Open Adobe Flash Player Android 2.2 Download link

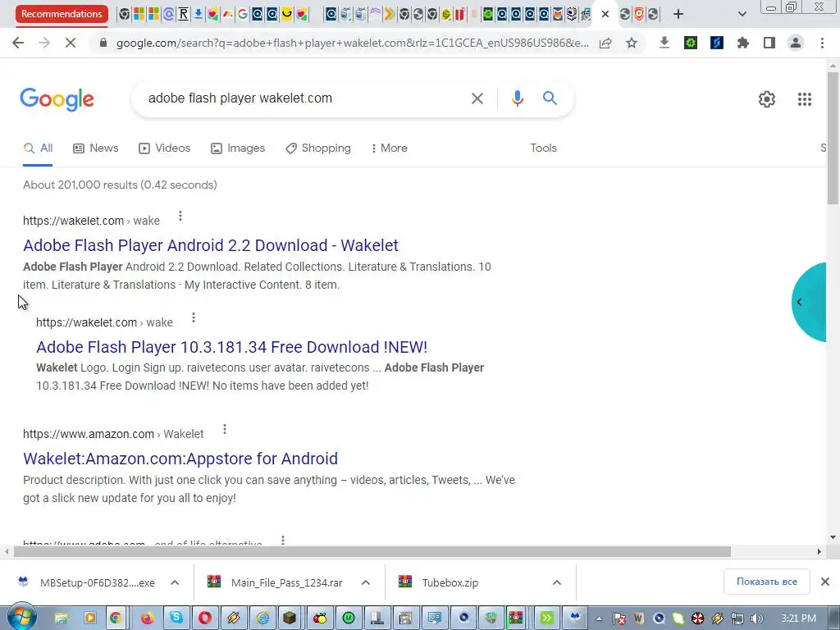coord(211,245)
